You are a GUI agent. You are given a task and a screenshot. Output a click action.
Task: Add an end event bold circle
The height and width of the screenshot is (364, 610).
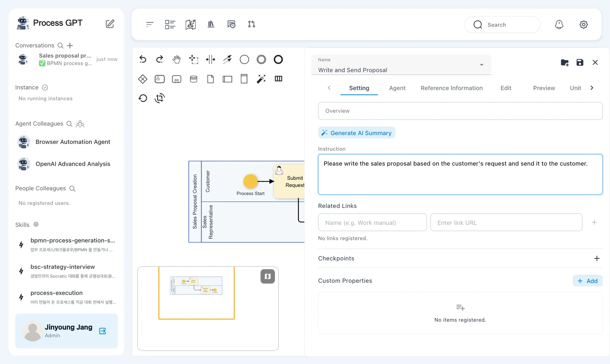click(278, 59)
